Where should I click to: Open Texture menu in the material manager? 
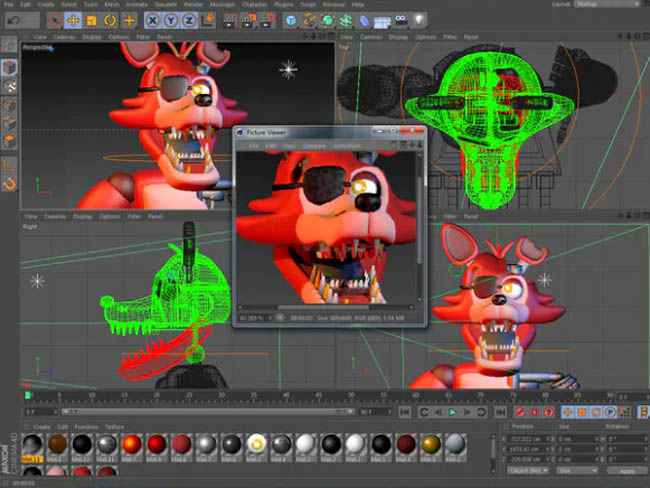tap(114, 427)
